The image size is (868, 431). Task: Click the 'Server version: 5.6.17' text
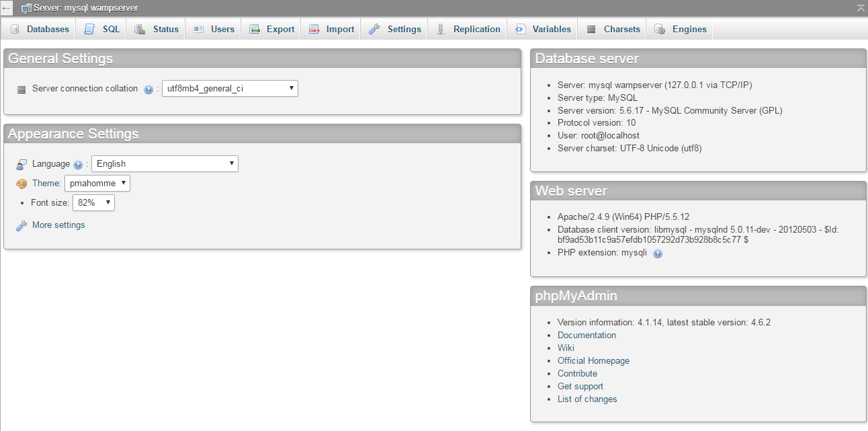point(670,110)
